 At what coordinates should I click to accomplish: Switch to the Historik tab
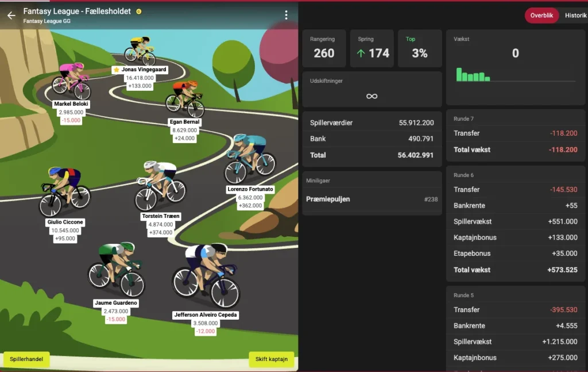575,16
